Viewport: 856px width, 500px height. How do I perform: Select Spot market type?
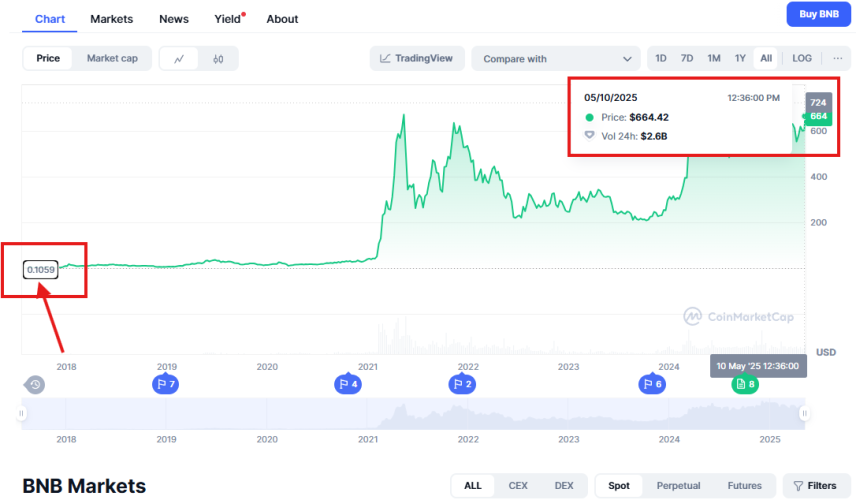619,486
